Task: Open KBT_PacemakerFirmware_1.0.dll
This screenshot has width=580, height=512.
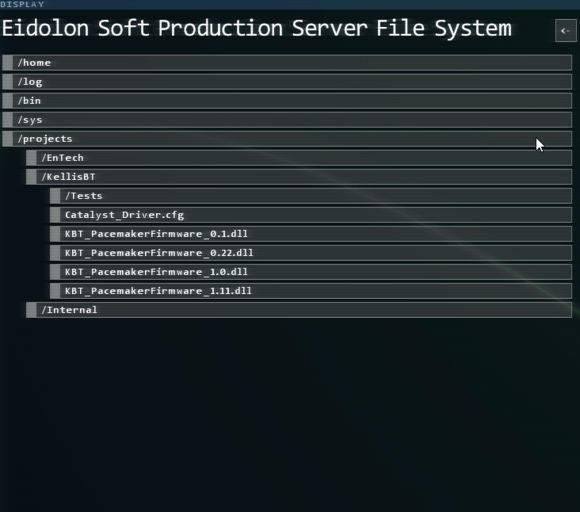Action: click(311, 272)
